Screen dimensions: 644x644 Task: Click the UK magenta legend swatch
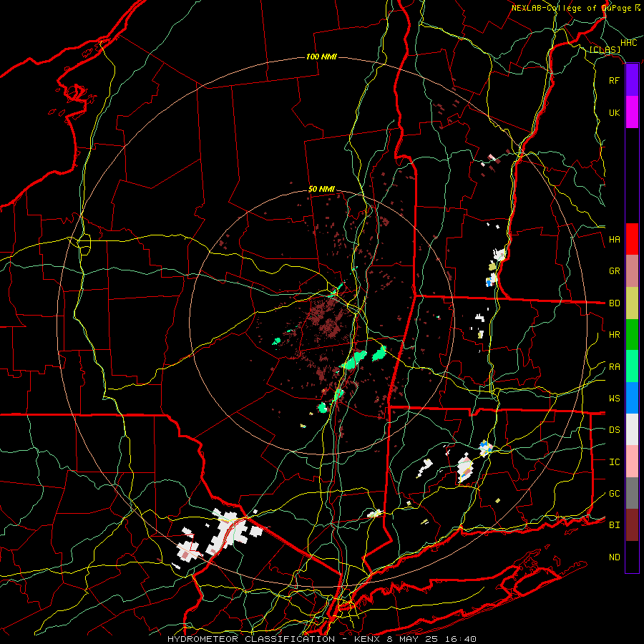point(632,112)
